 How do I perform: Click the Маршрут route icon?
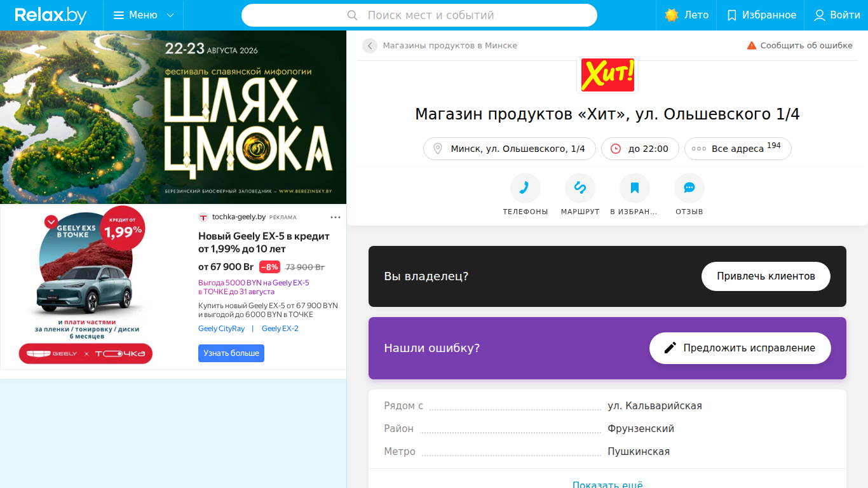[580, 188]
